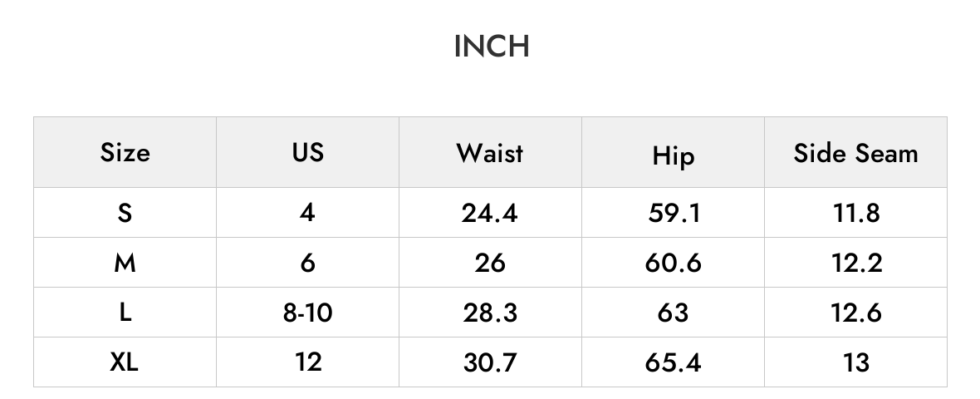Select the side seam value 12.6
The height and width of the screenshot is (399, 980).
point(856,313)
